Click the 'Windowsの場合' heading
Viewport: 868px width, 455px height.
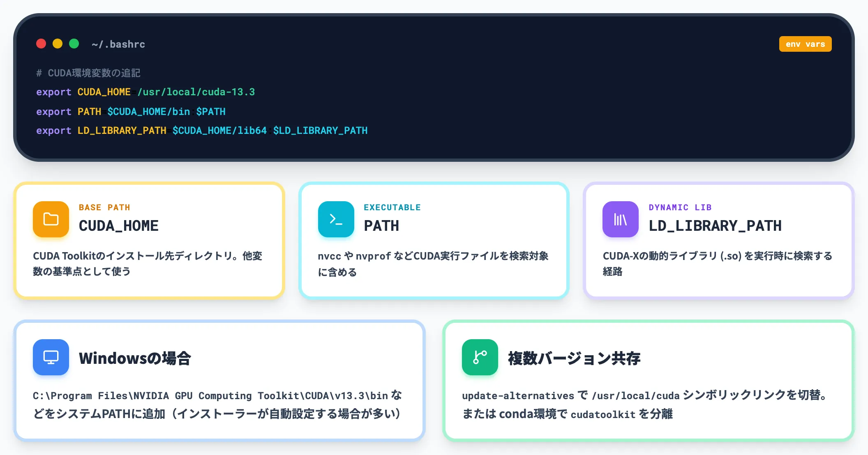tap(135, 358)
